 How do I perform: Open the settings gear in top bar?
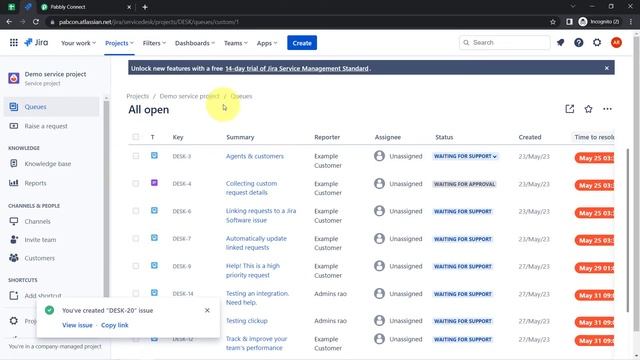[597, 42]
